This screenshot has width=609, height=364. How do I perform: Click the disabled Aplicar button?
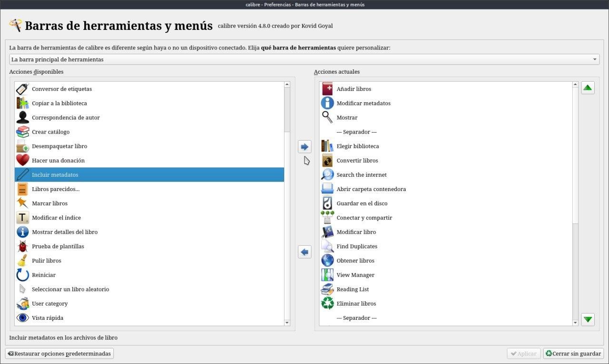[x=524, y=354]
